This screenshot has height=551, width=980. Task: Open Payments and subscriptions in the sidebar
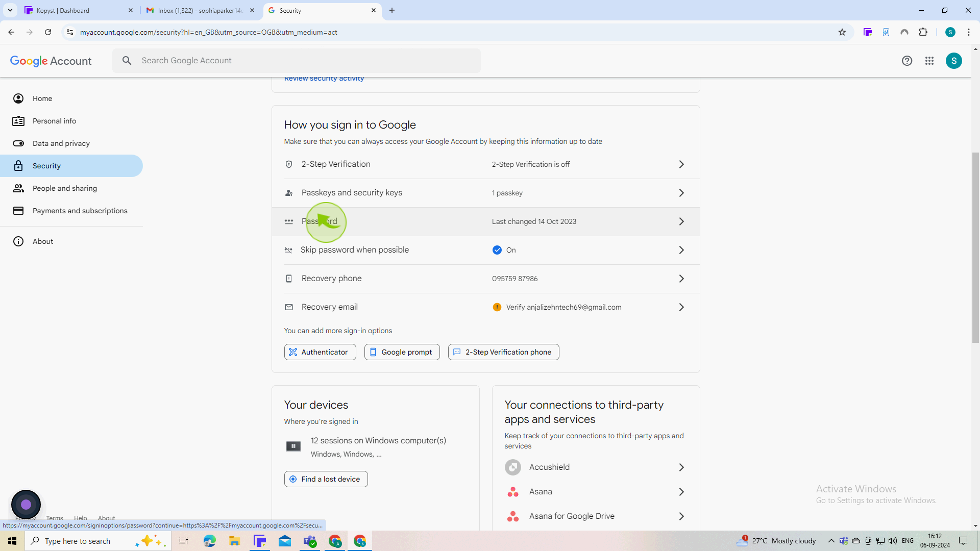point(71,211)
